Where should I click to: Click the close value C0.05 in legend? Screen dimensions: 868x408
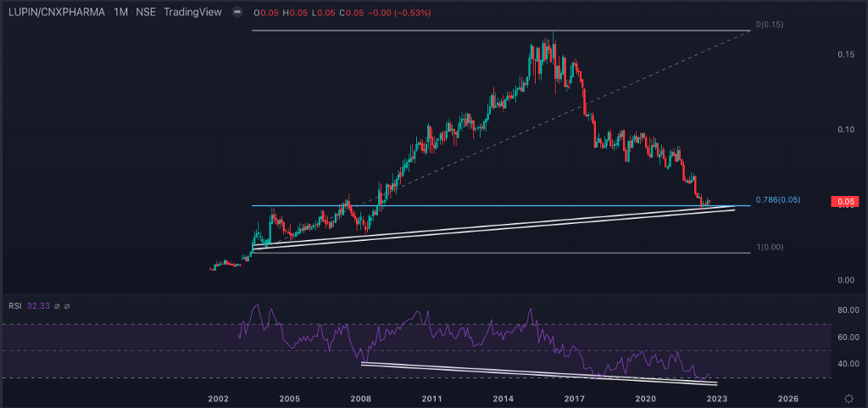pyautogui.click(x=350, y=12)
